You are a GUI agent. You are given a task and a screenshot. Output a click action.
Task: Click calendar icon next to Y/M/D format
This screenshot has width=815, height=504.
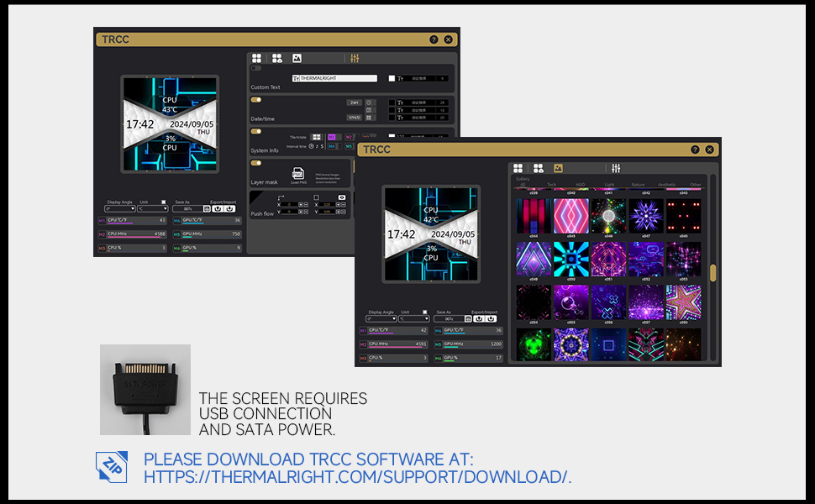pyautogui.click(x=369, y=118)
